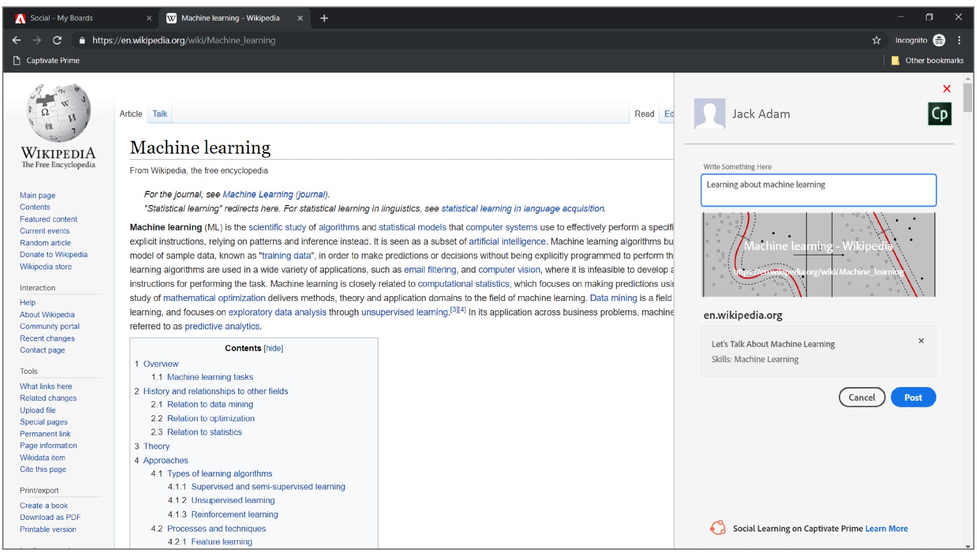Click the Captivate Cp logo icon
The width and height of the screenshot is (977, 560).
tap(939, 114)
